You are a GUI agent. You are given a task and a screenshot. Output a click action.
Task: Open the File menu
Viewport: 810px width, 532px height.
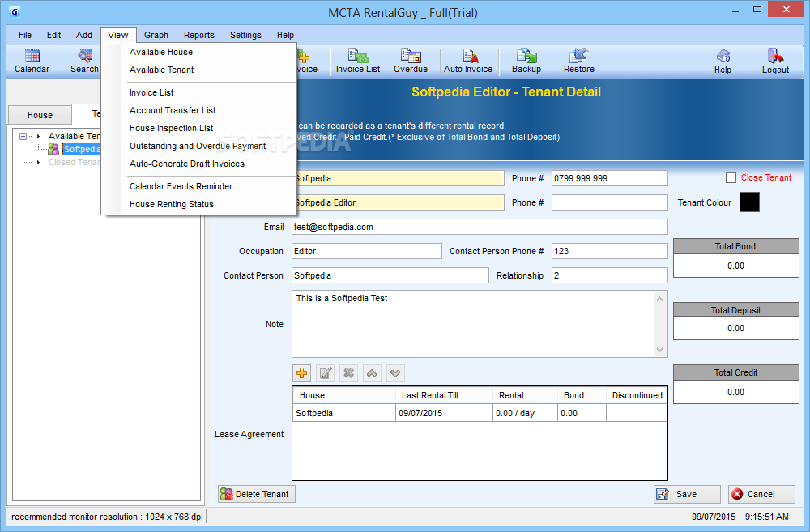pos(25,35)
